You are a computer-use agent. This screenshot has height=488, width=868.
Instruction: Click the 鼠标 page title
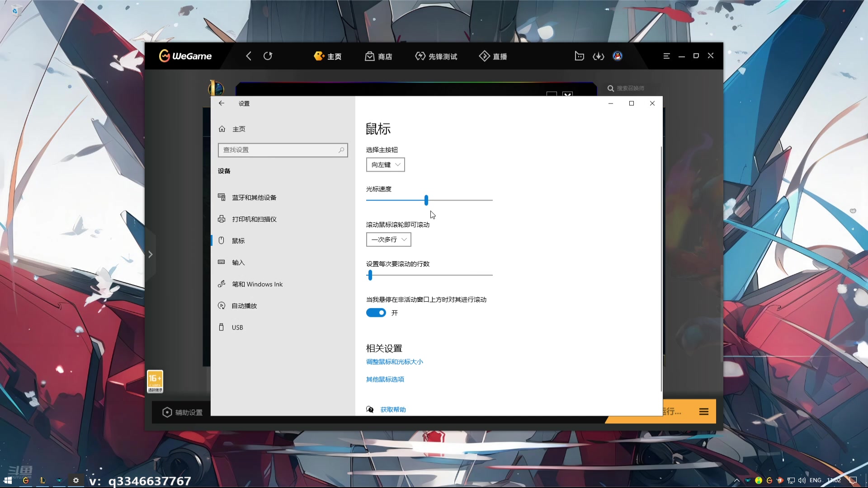point(378,129)
